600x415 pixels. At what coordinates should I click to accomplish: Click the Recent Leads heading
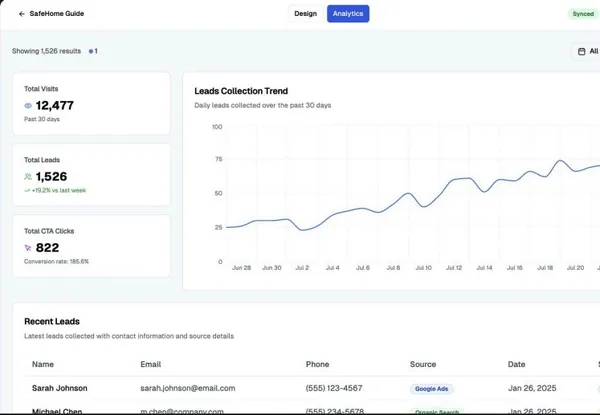(x=52, y=321)
